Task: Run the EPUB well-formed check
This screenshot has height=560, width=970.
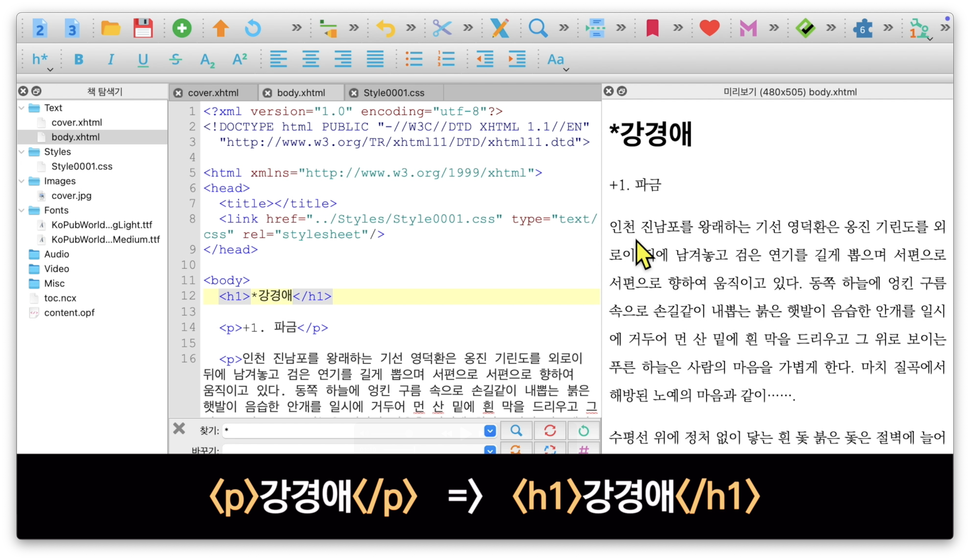Action: pyautogui.click(x=805, y=28)
